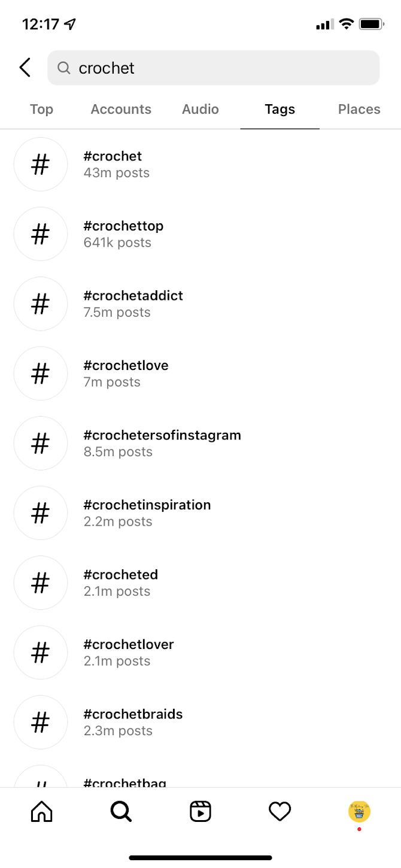Select the Search icon in bottom navigation

coord(120,811)
